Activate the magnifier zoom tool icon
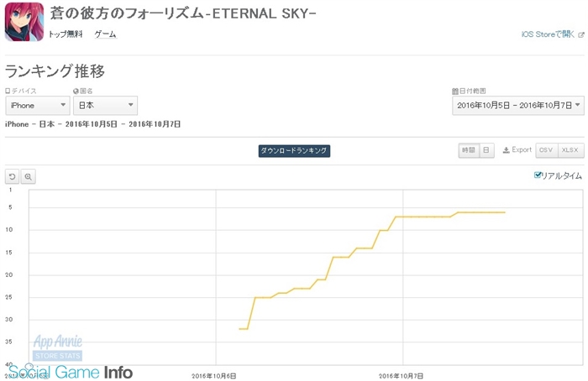The image size is (588, 381). point(28,176)
